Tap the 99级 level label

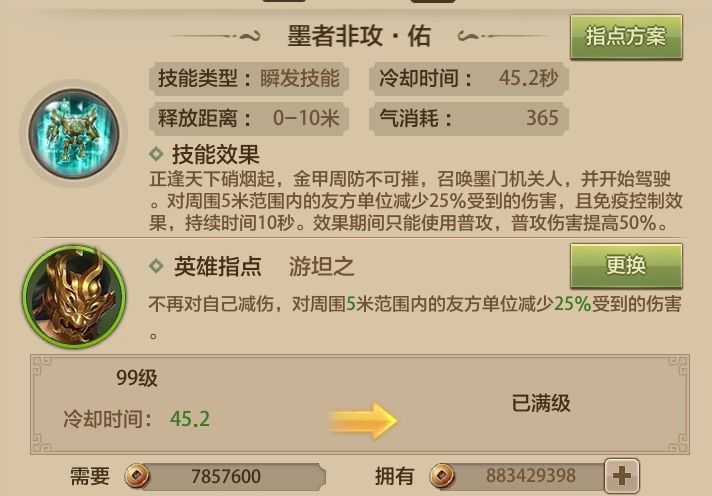[x=137, y=377]
